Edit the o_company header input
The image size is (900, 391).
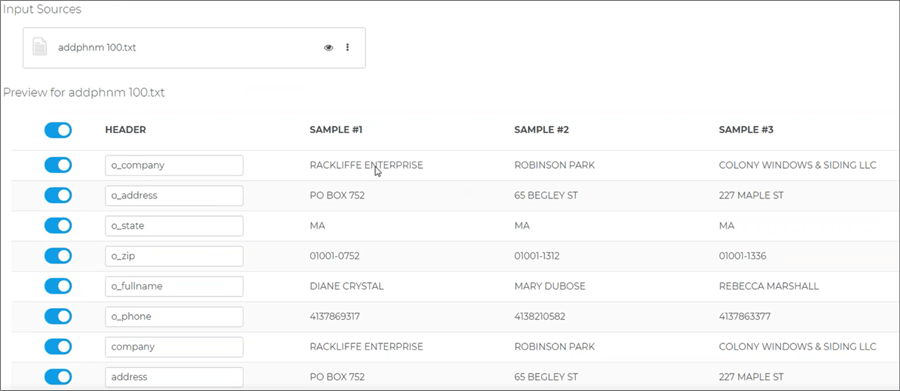point(174,165)
